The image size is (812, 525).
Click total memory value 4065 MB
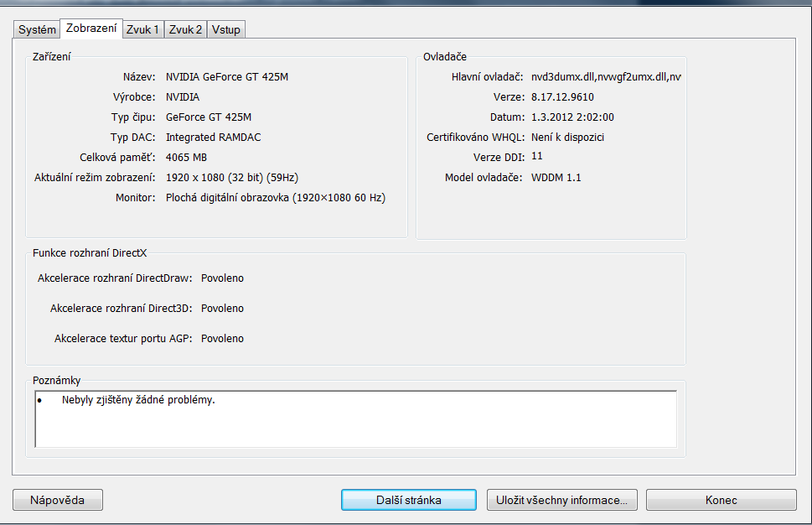tap(186, 158)
